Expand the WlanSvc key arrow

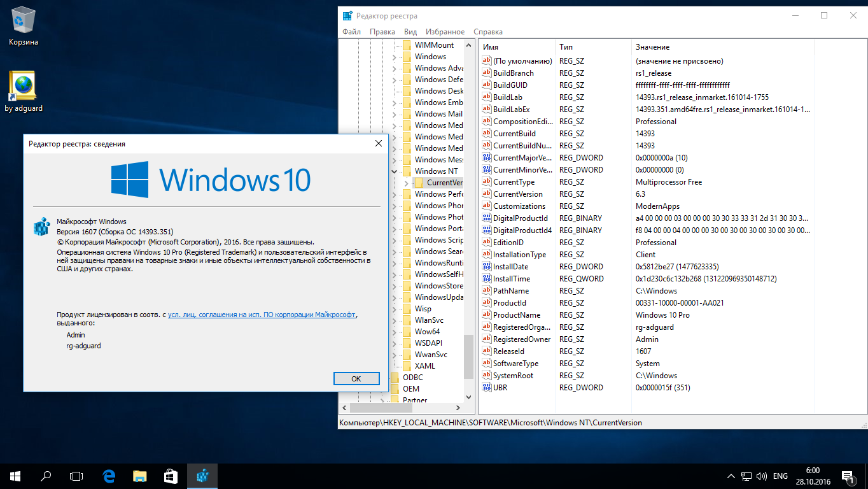click(x=395, y=320)
